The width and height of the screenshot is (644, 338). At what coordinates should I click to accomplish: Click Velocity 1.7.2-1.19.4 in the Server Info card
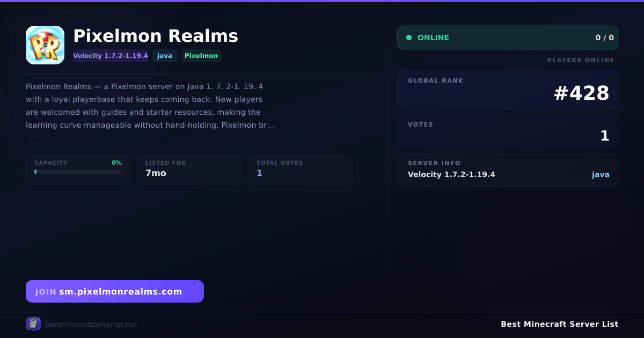(451, 174)
